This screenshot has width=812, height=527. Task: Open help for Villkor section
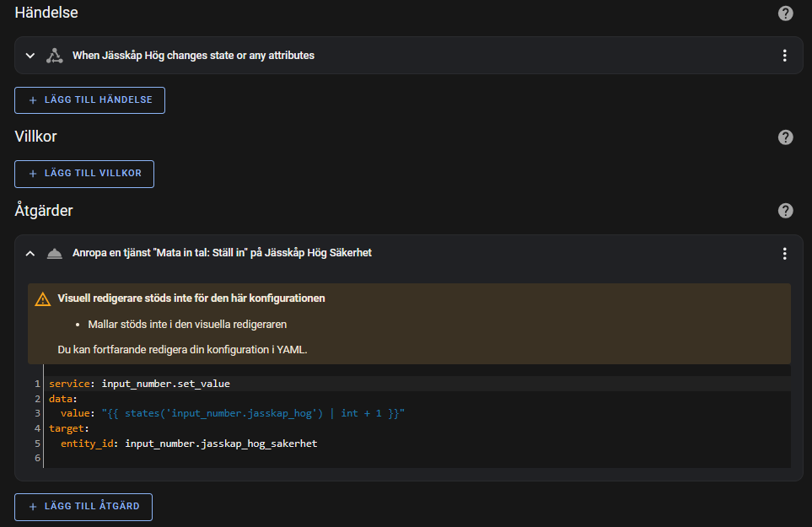pyautogui.click(x=785, y=137)
